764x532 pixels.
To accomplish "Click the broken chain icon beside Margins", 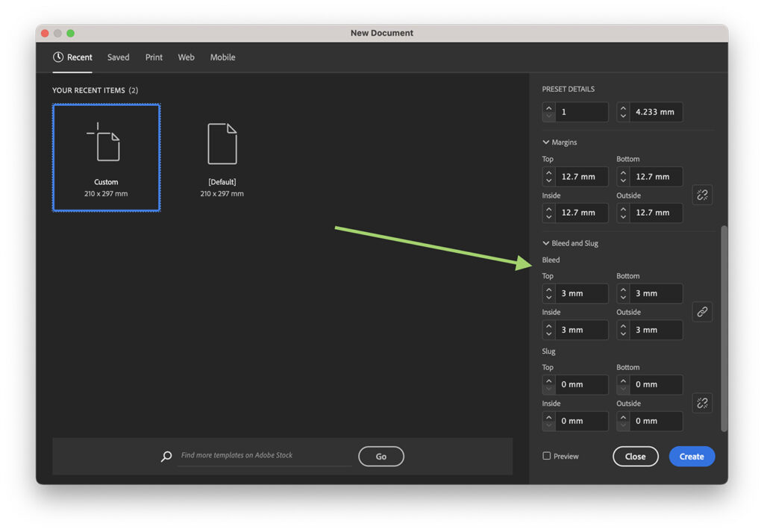I will click(702, 195).
